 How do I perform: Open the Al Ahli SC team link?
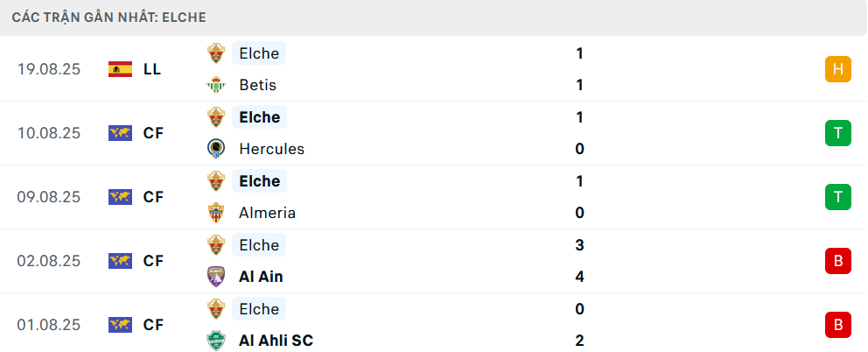tap(276, 341)
